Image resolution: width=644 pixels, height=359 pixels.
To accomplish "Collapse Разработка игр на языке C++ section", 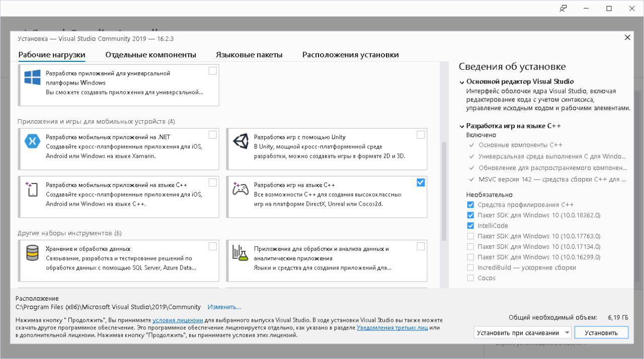I will coord(462,127).
